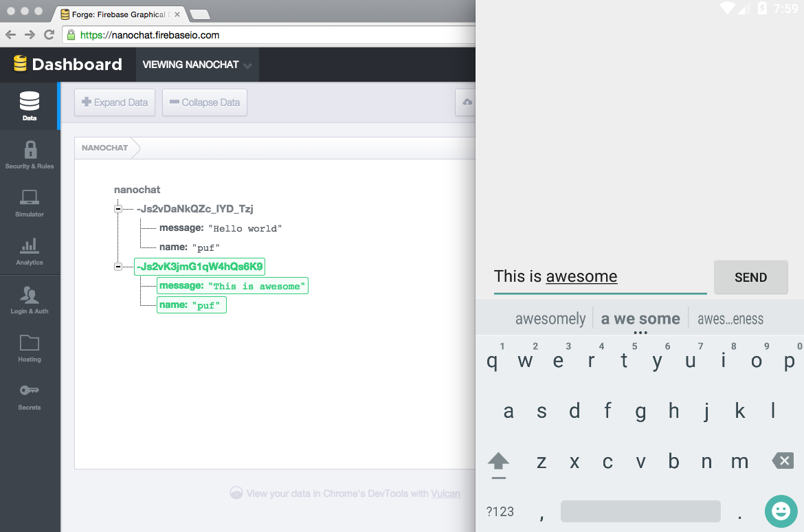Open a new browser tab
This screenshot has width=804, height=532.
pyautogui.click(x=199, y=14)
